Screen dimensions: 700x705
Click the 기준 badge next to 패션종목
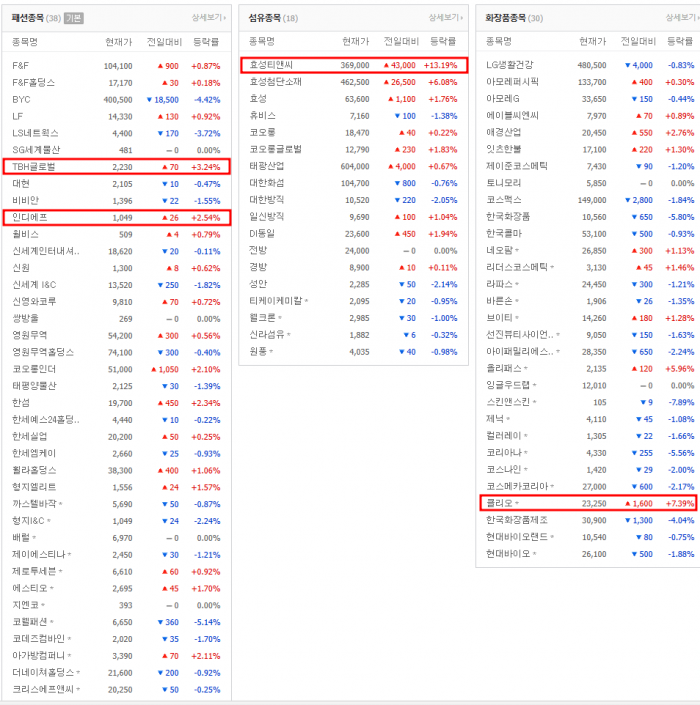pos(74,18)
